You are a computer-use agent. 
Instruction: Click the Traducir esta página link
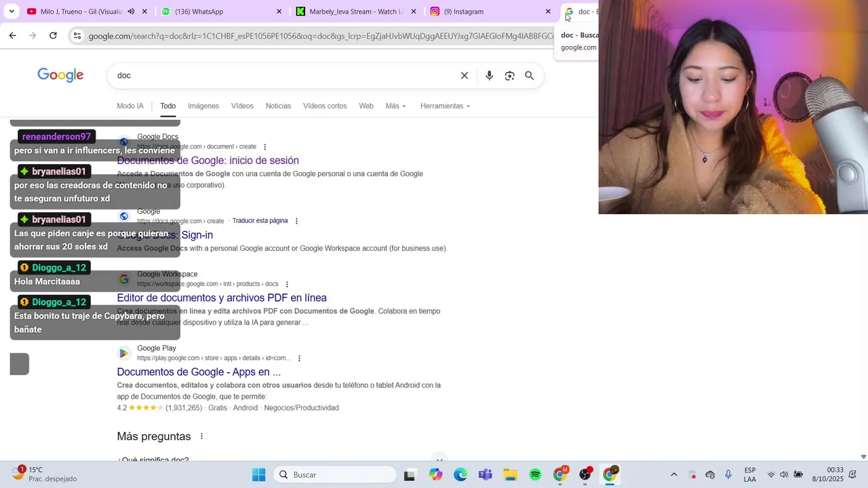[x=260, y=221]
